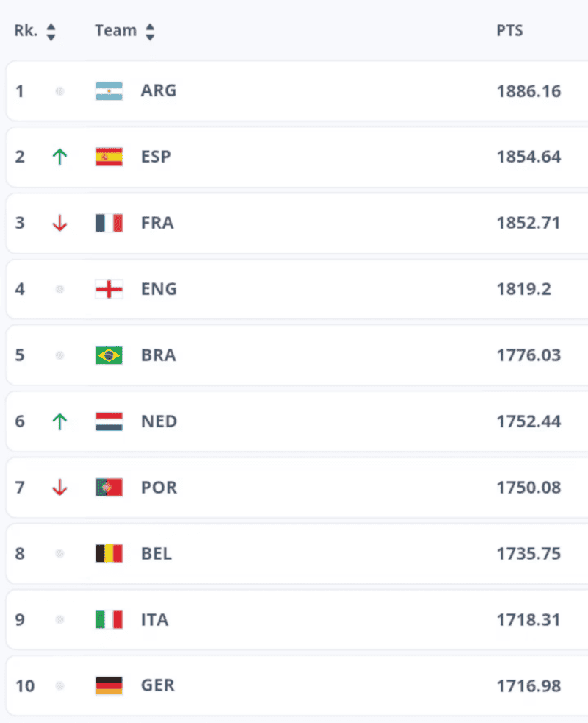
Task: Click the Italy flag icon
Action: click(x=109, y=619)
